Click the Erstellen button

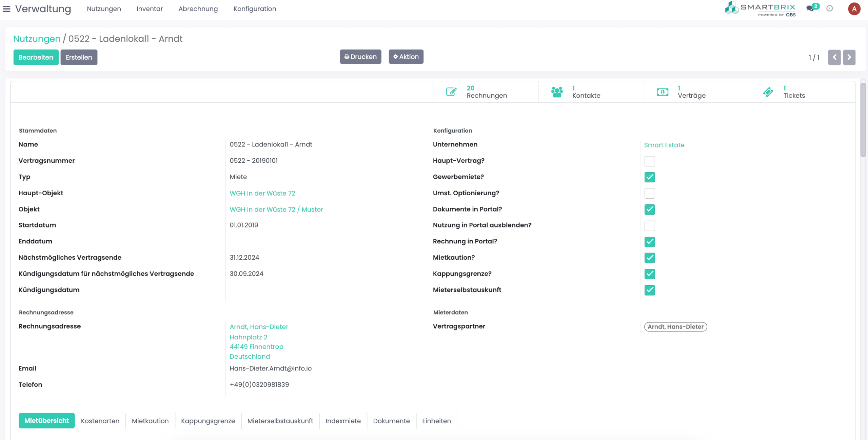[x=79, y=57]
